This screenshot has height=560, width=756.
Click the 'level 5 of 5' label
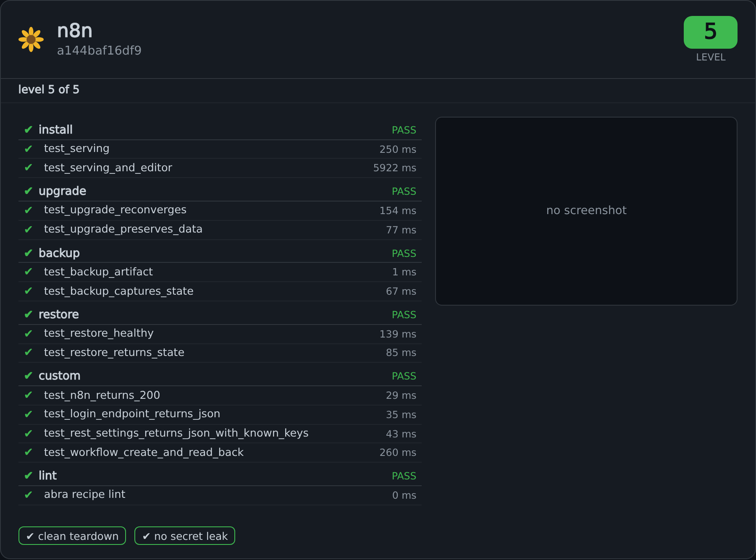point(49,89)
